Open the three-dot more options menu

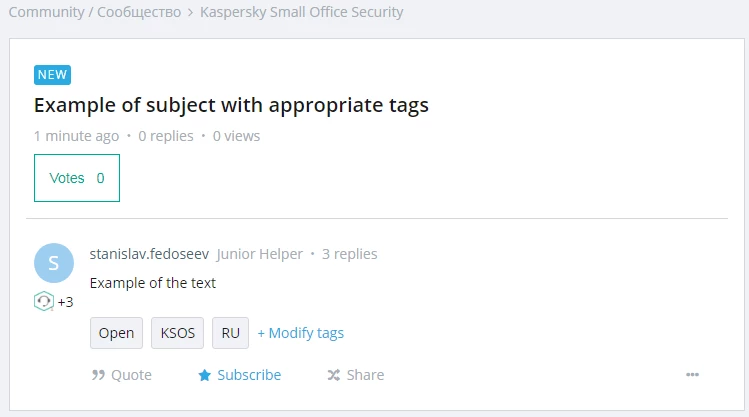[692, 374]
